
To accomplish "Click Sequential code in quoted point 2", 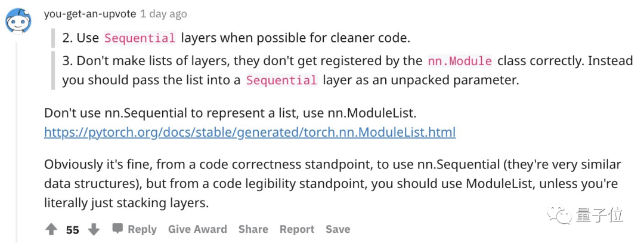I will 140,38.
